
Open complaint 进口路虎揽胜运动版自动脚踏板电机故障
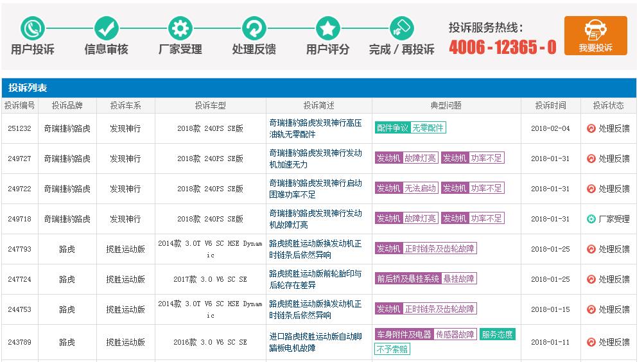tap(315, 342)
